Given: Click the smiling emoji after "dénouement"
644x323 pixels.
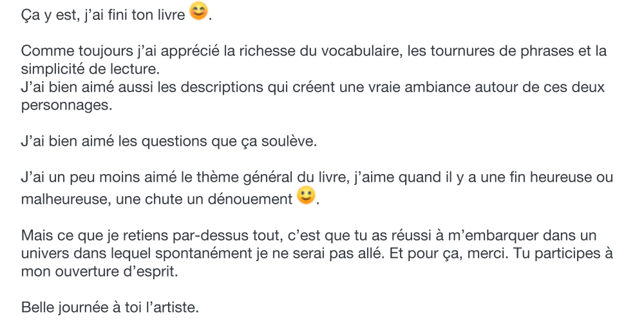Looking at the screenshot, I should (x=307, y=197).
